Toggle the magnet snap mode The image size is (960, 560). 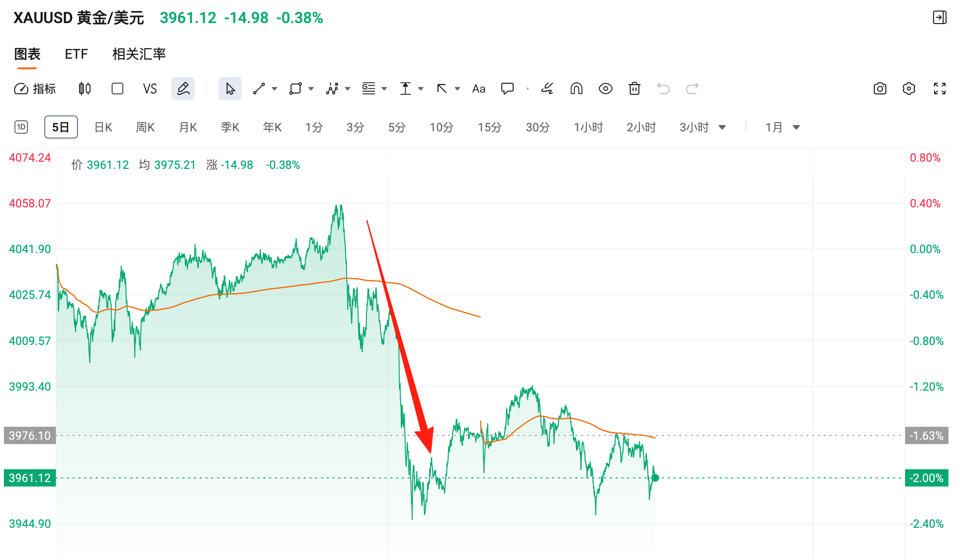coord(576,89)
